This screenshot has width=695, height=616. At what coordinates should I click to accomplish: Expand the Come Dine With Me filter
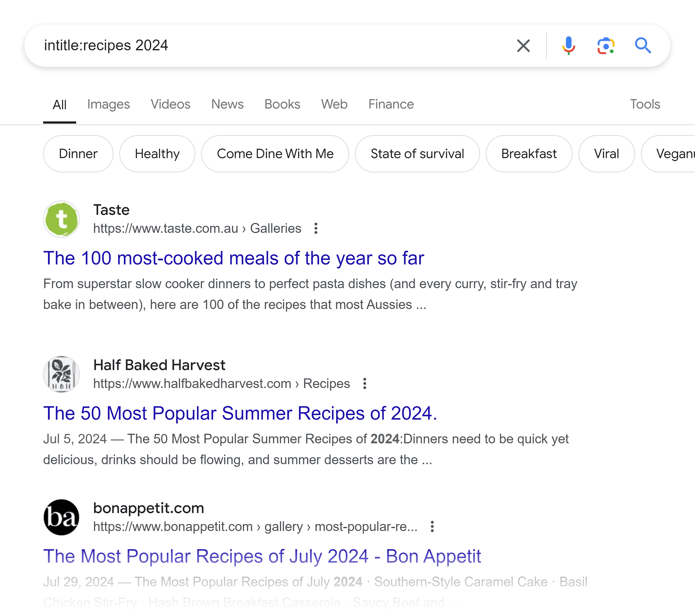coord(275,153)
